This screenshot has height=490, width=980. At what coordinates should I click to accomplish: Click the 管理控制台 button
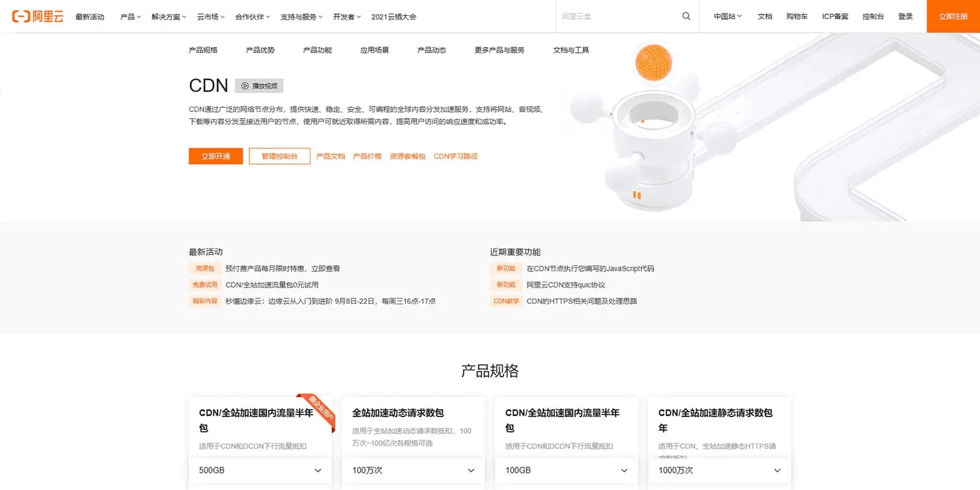279,156
